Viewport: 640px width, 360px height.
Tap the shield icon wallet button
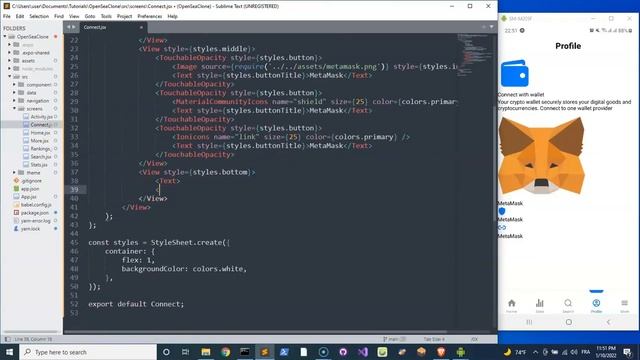(502, 211)
